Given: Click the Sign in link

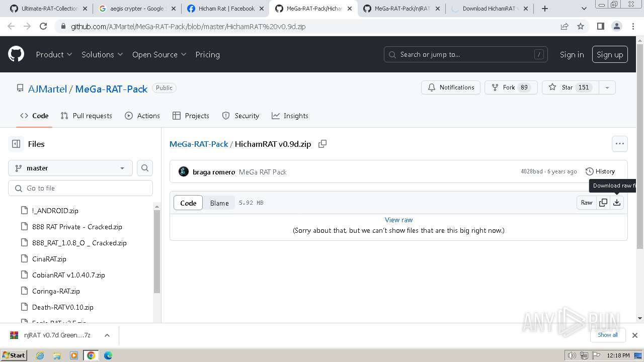Looking at the screenshot, I should 572,54.
